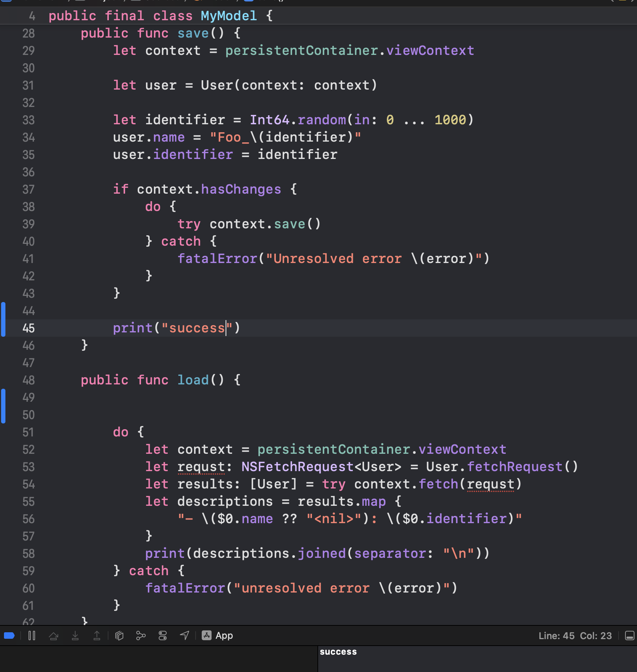Open the Debug Memory Graph icon
This screenshot has height=672, width=637.
pos(141,636)
